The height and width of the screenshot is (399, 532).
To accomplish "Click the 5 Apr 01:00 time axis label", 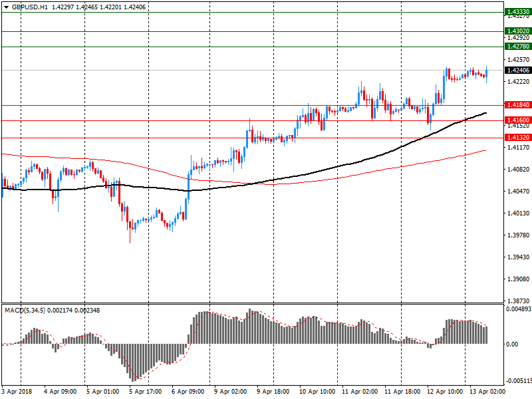I will click(x=103, y=391).
